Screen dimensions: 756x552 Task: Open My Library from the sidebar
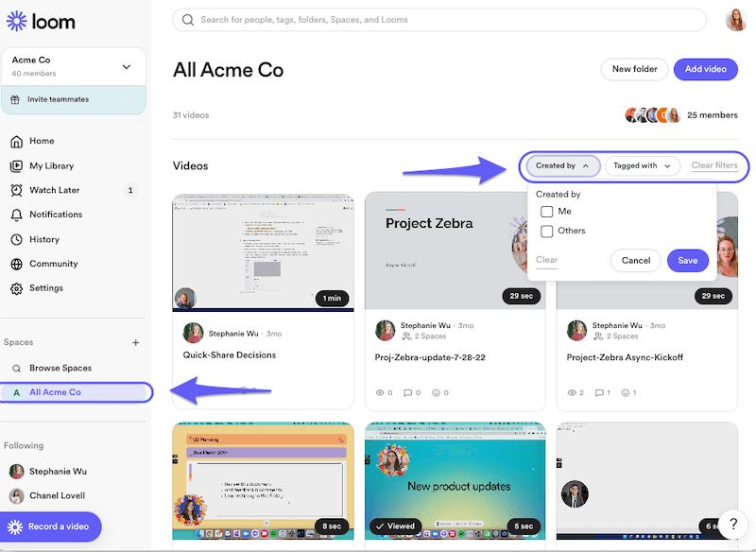pos(16,166)
